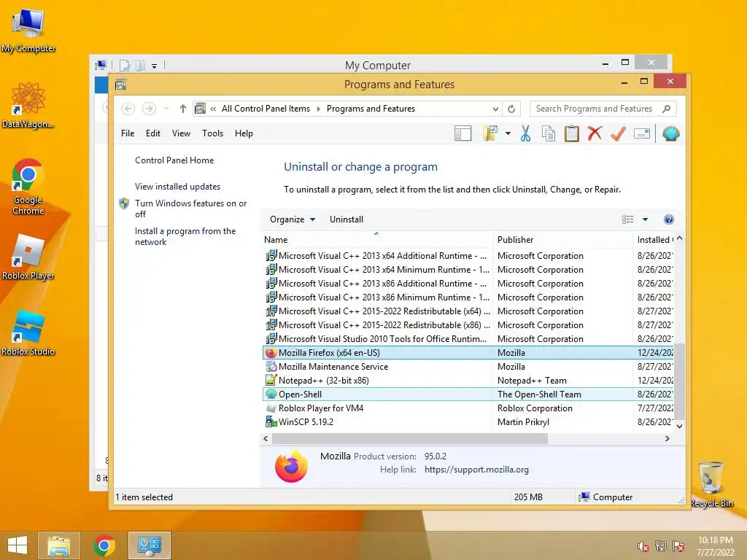
Task: Click the vertical scrollbar down arrow
Action: 680,426
